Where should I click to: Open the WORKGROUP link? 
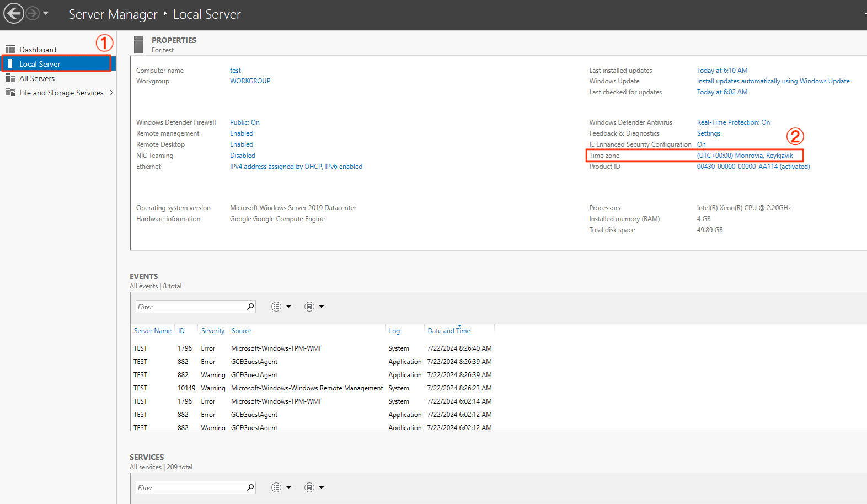pos(250,81)
